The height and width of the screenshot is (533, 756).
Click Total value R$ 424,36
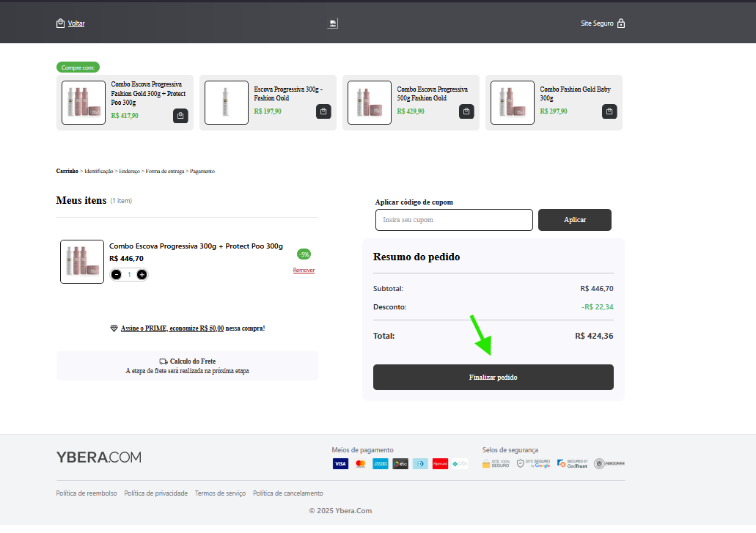pos(594,336)
